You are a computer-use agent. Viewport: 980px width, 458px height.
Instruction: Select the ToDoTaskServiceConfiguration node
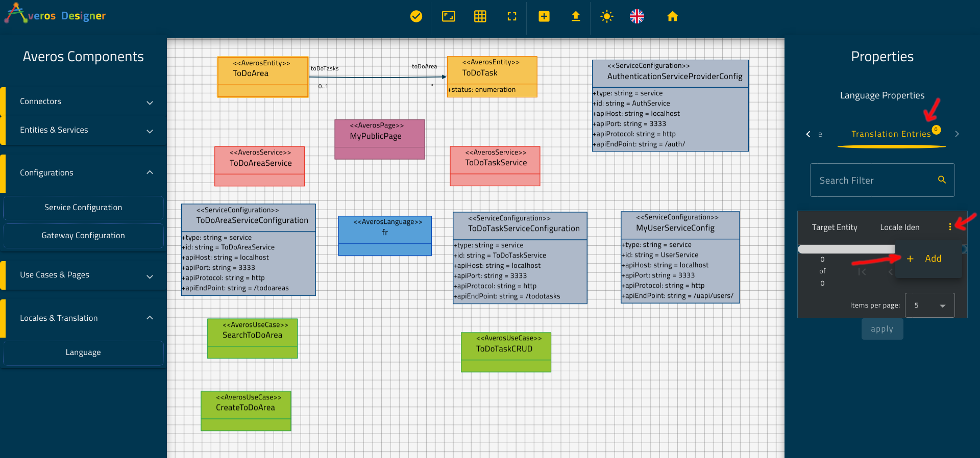click(520, 258)
